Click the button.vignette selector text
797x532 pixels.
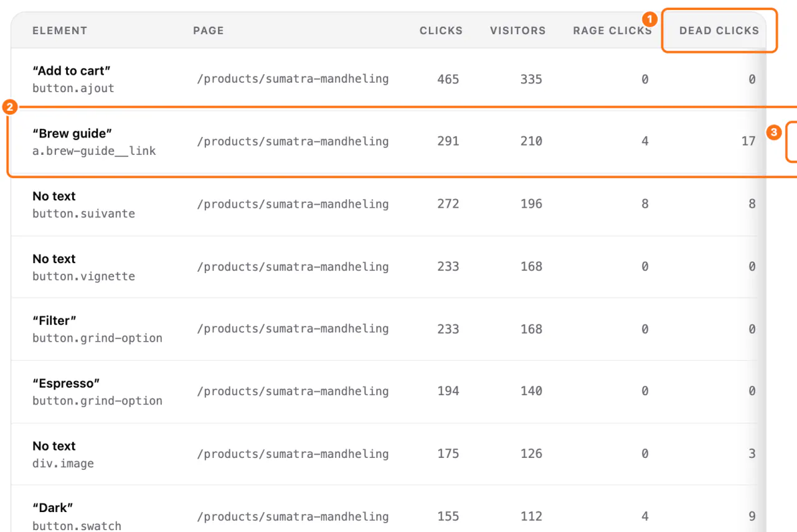click(x=83, y=276)
